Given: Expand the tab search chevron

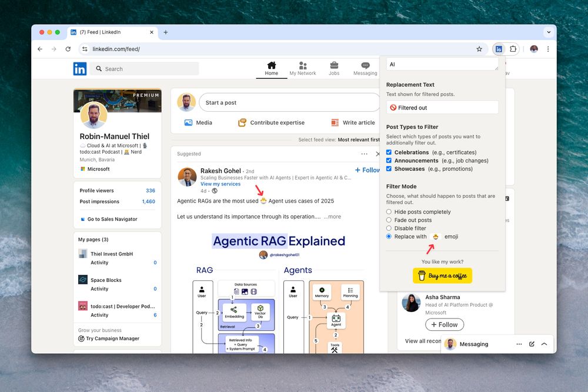Looking at the screenshot, I should [549, 32].
